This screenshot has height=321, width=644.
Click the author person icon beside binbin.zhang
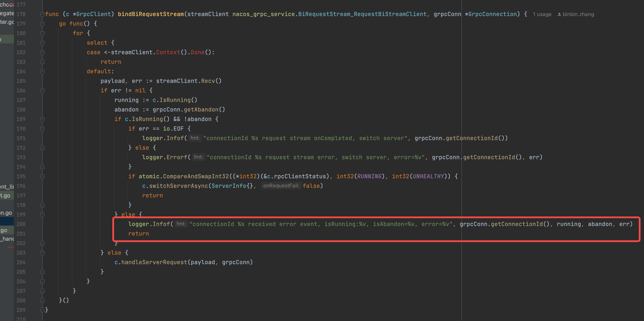point(559,14)
